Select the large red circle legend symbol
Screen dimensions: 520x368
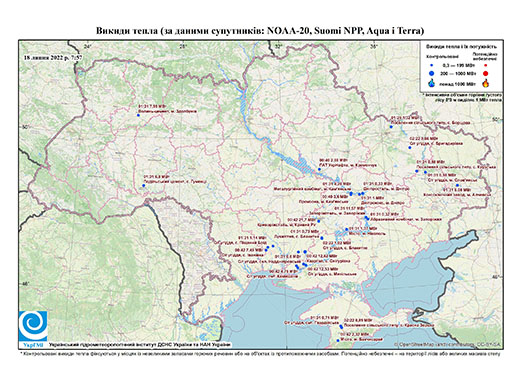[x=486, y=74]
